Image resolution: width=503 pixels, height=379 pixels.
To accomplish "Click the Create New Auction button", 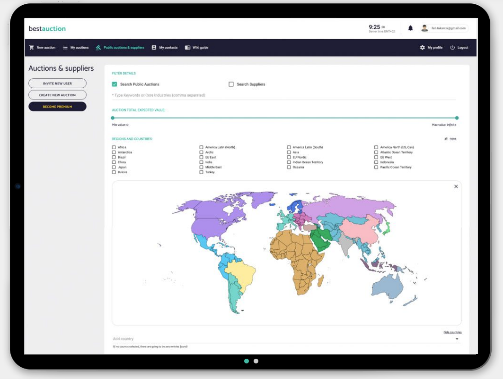I will [x=57, y=95].
